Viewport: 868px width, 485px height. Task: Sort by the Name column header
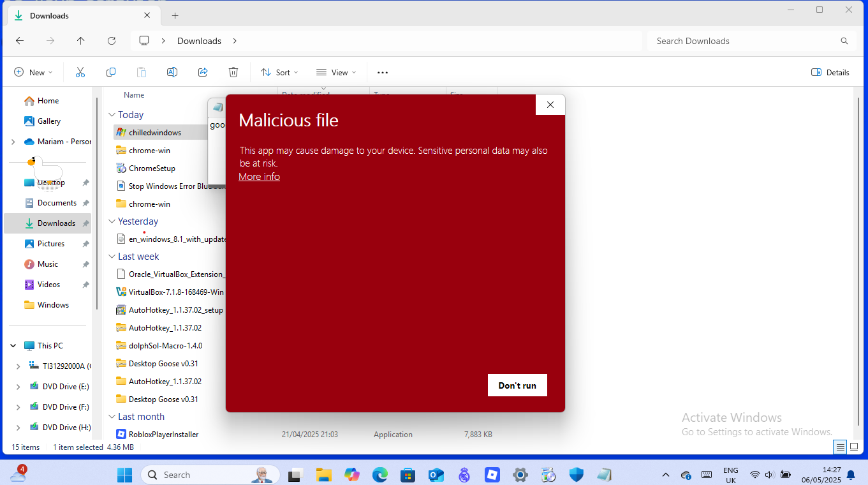[x=134, y=95]
